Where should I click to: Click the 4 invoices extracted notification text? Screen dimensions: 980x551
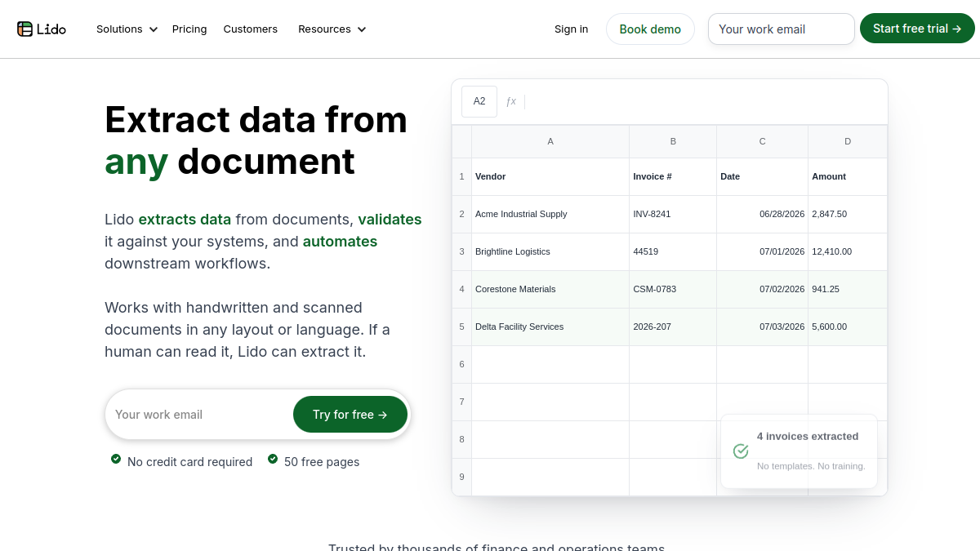pos(808,437)
